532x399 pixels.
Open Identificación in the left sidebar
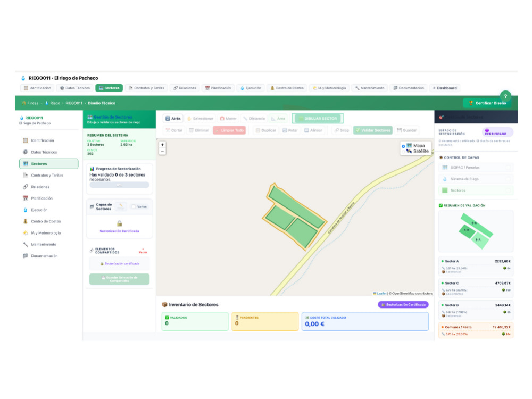tap(48, 140)
